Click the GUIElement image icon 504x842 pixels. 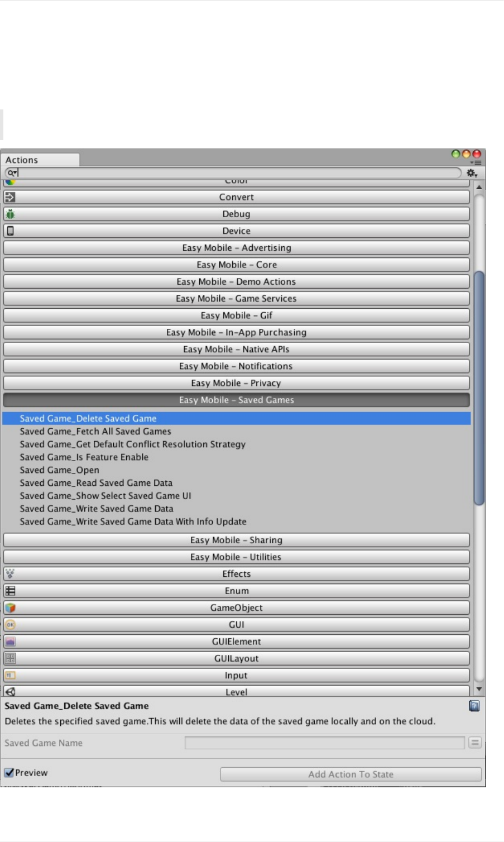(10, 642)
